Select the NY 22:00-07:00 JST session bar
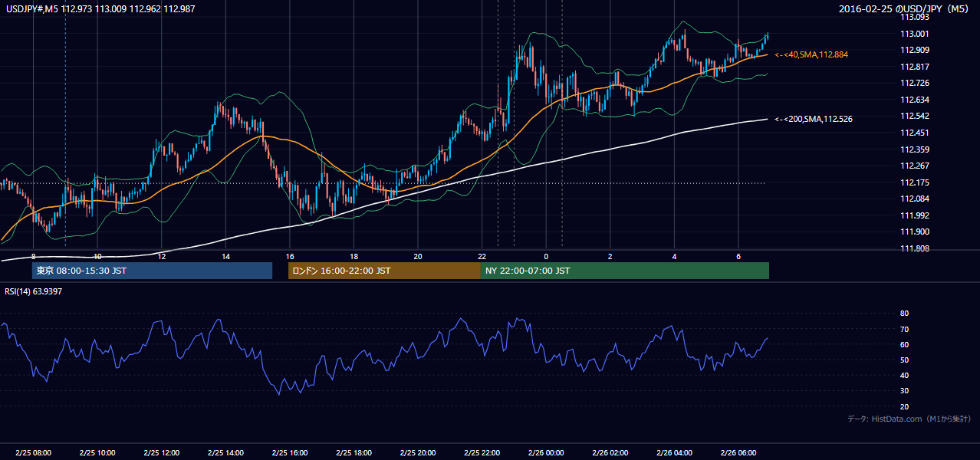980x460 pixels. click(x=625, y=271)
